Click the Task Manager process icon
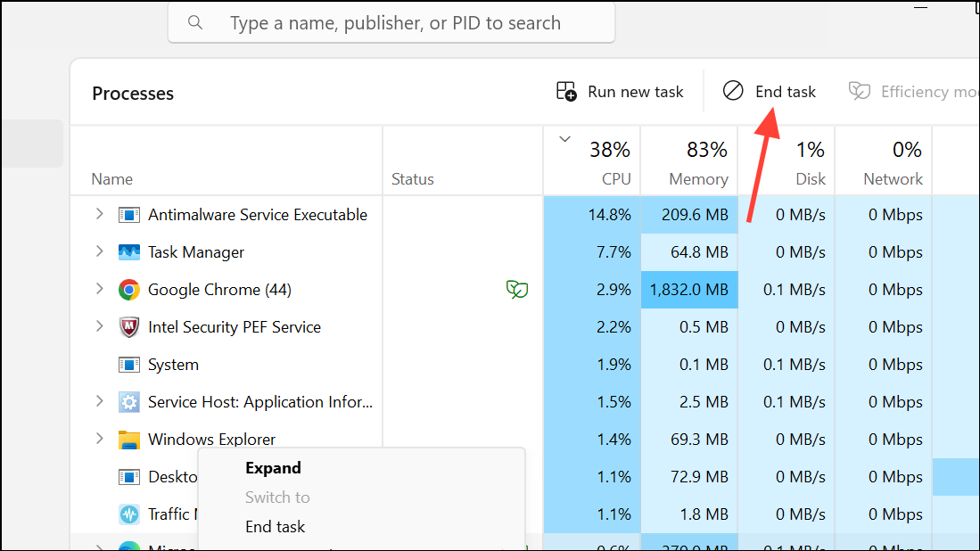The height and width of the screenshot is (551, 980). 128,251
